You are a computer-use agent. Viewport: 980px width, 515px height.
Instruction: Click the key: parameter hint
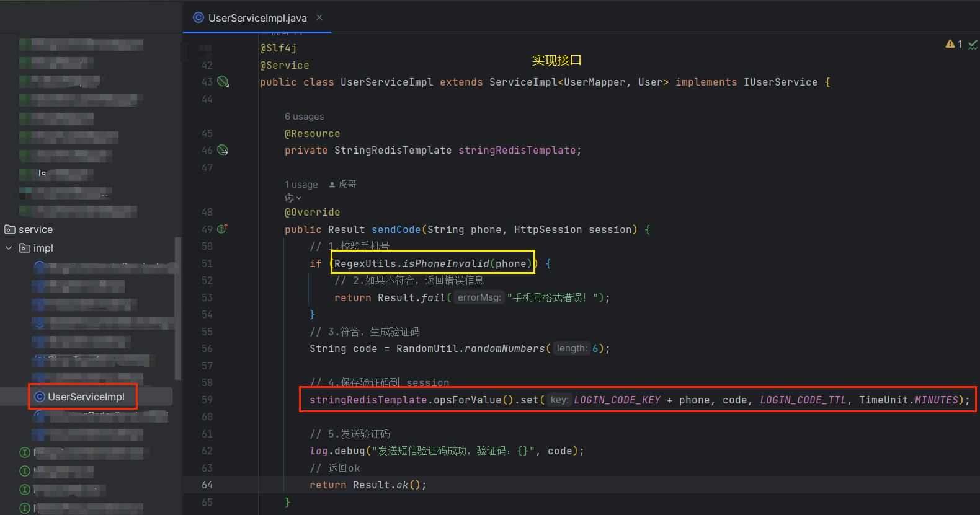559,400
